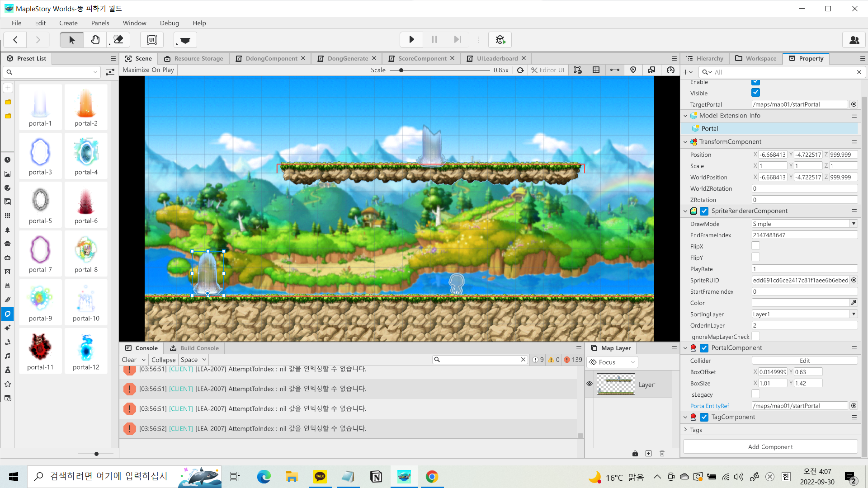
Task: Click the console Collapse button
Action: [x=163, y=360]
